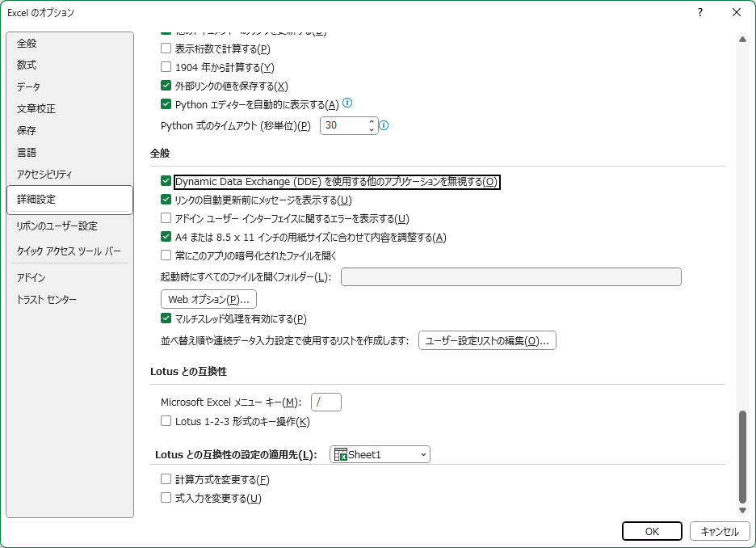
Task: Uncheck Dynamic Data Exchange (DDE) ignore option
Action: (x=166, y=181)
